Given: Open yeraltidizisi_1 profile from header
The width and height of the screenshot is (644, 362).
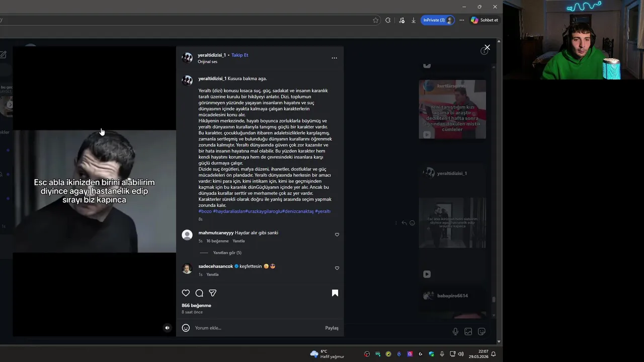Looking at the screenshot, I should tap(212, 55).
